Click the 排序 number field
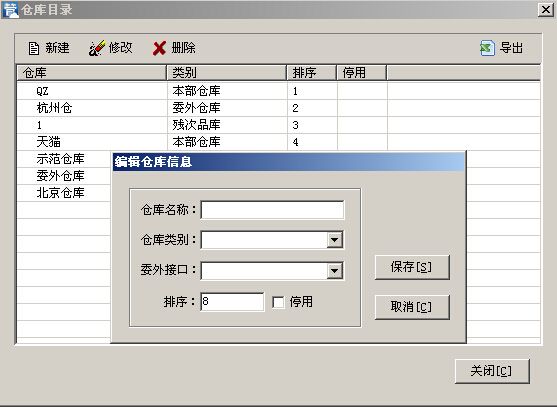 coord(232,302)
